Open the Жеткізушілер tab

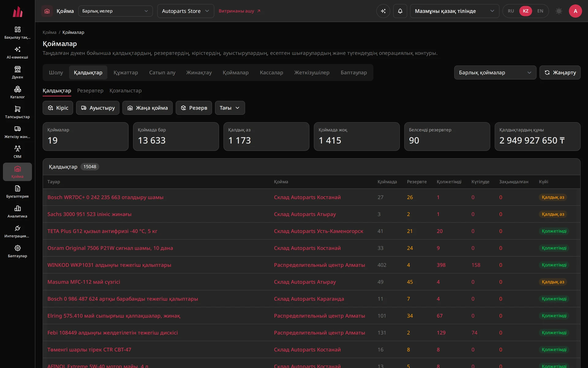(312, 73)
